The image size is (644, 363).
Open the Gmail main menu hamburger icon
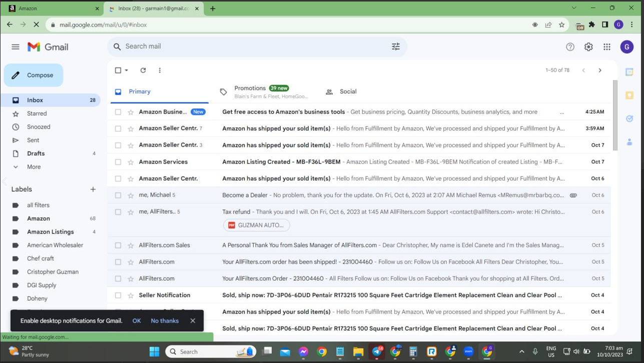coord(16,46)
